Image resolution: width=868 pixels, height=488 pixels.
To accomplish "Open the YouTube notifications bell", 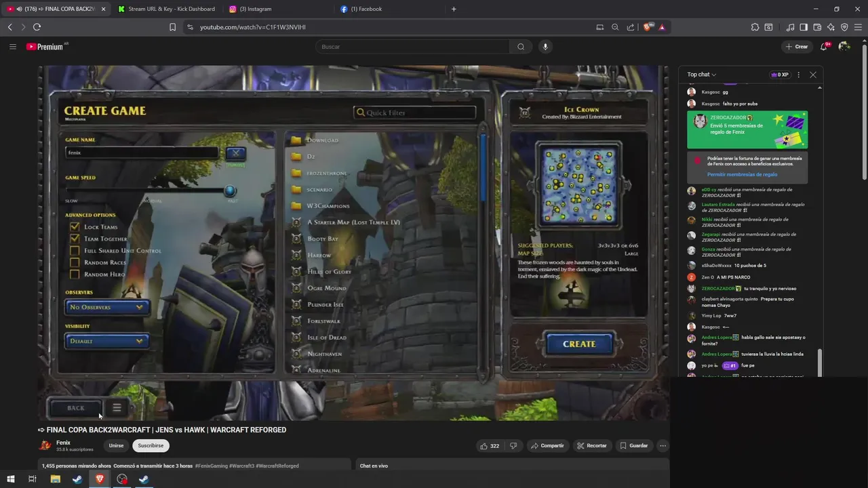I will [x=824, y=47].
